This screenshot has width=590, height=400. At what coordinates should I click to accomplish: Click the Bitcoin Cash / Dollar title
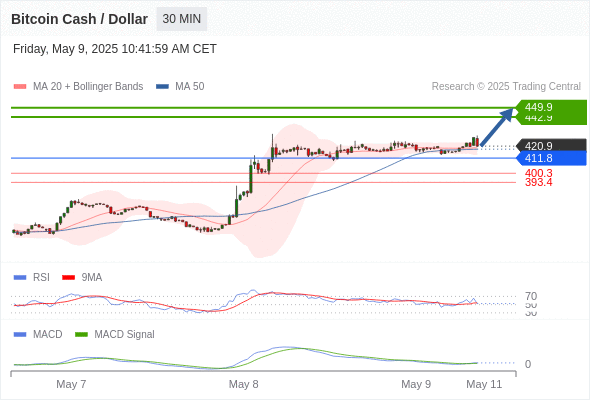79,19
